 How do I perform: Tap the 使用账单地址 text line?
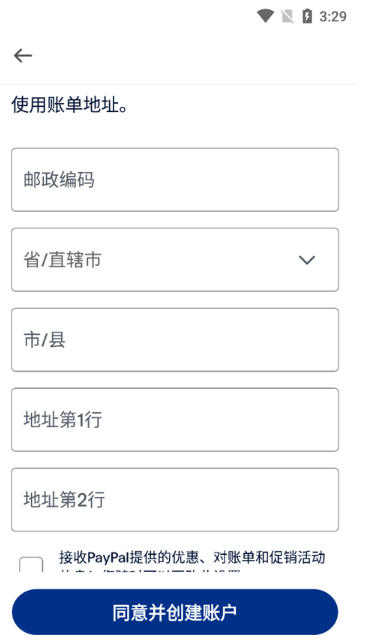tap(69, 105)
